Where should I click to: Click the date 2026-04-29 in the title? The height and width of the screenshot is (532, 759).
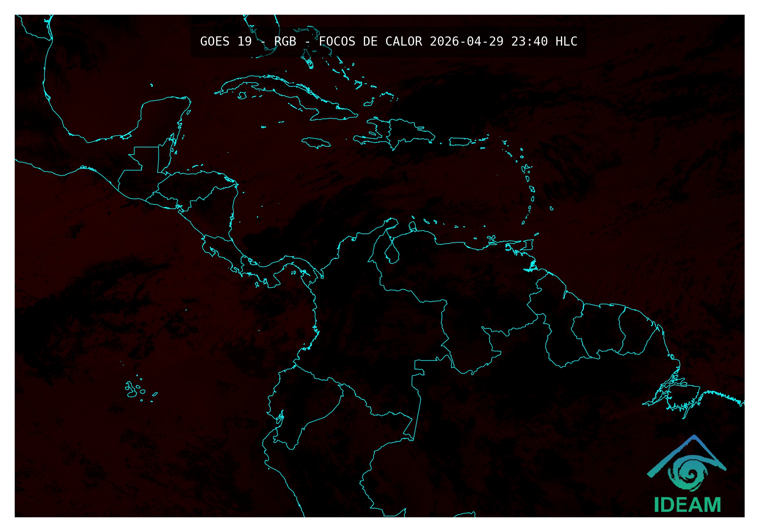point(466,42)
